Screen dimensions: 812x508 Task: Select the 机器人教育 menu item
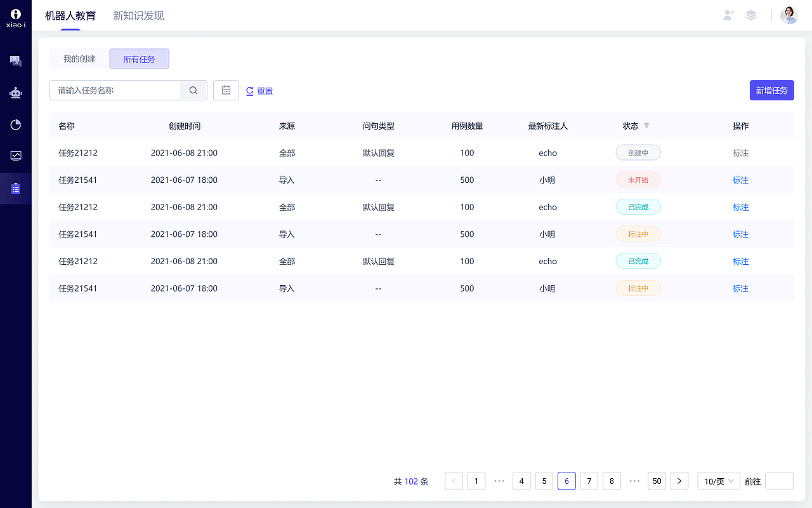coord(69,15)
